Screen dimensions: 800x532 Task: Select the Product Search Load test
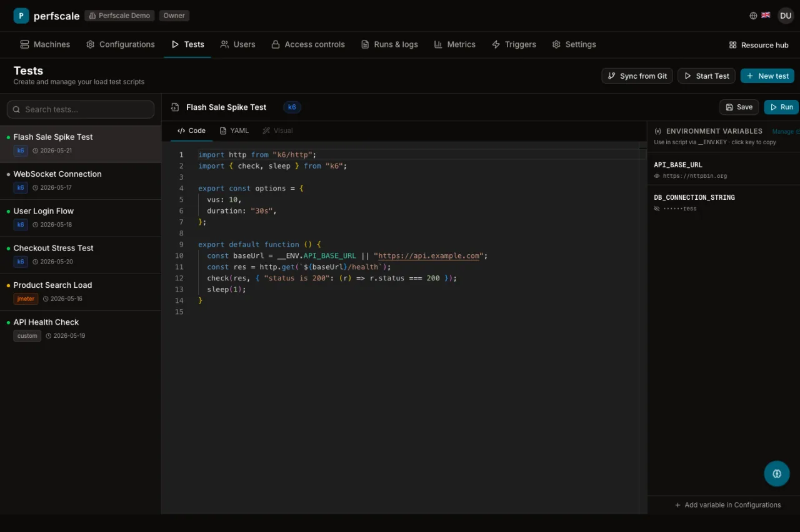(x=81, y=292)
